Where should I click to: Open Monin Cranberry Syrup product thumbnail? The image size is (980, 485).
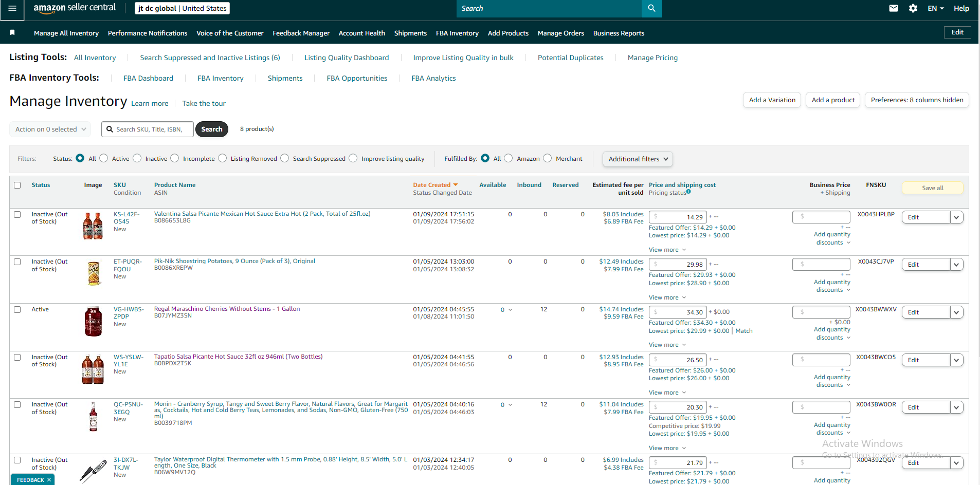coord(93,417)
